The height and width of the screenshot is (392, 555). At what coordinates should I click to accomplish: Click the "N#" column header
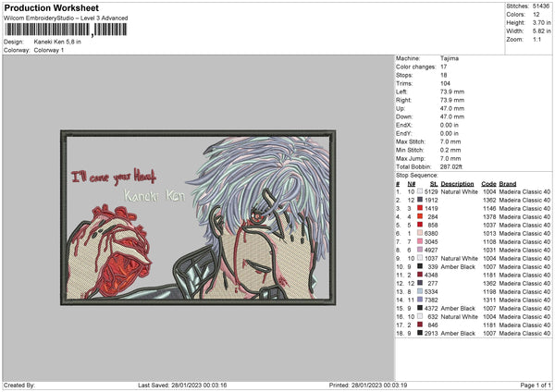pos(412,184)
